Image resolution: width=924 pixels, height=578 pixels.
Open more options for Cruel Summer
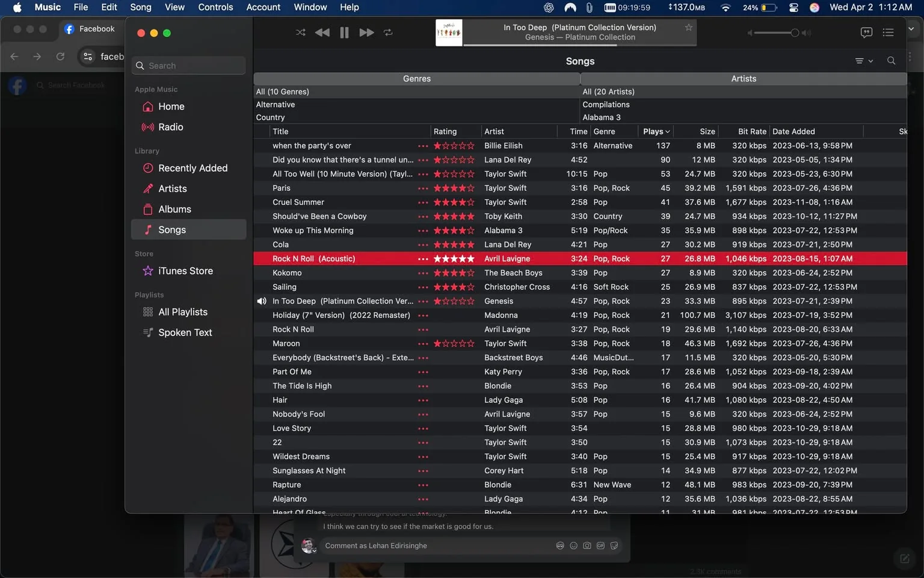[x=423, y=203]
